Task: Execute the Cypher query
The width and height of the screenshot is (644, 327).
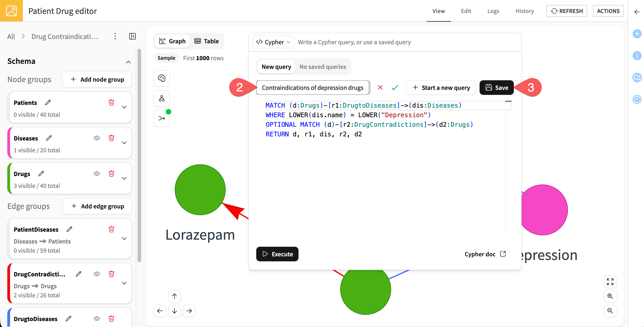Action: coord(277,254)
